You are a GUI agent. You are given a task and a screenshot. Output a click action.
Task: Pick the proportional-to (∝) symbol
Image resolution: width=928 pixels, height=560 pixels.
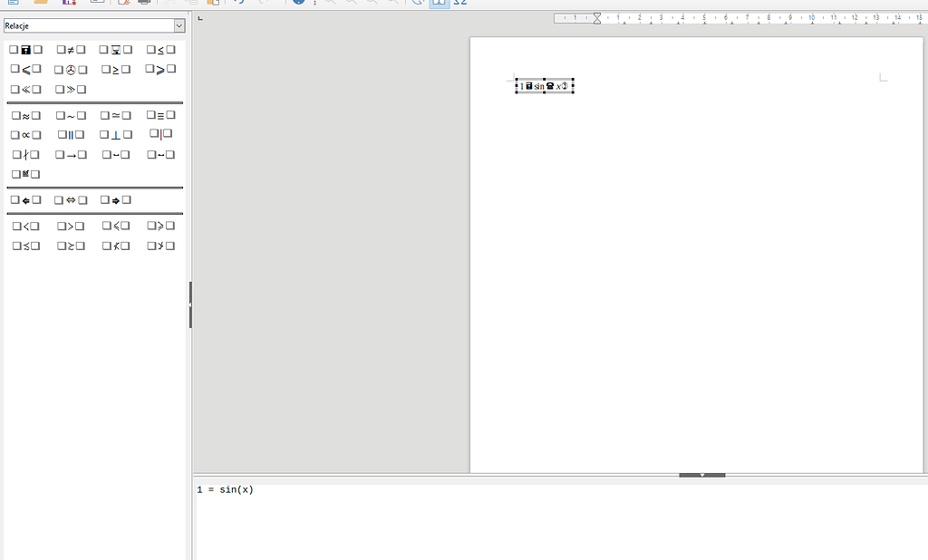[x=25, y=135]
